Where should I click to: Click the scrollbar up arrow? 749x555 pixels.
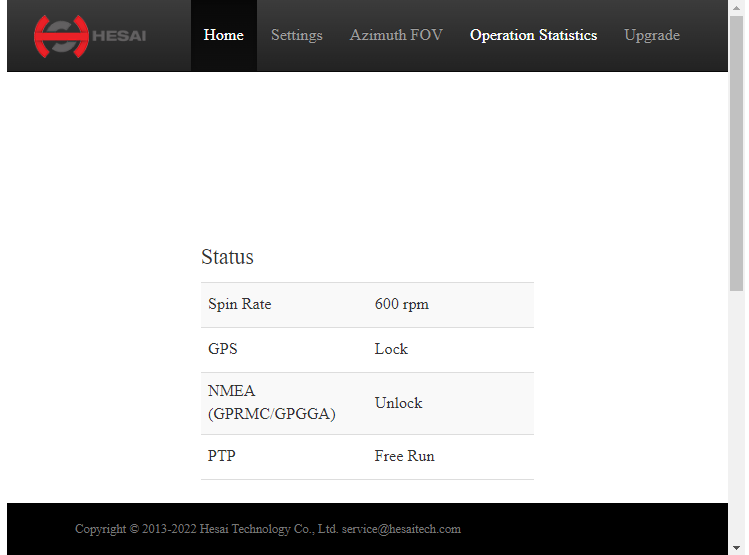[x=736, y=8]
